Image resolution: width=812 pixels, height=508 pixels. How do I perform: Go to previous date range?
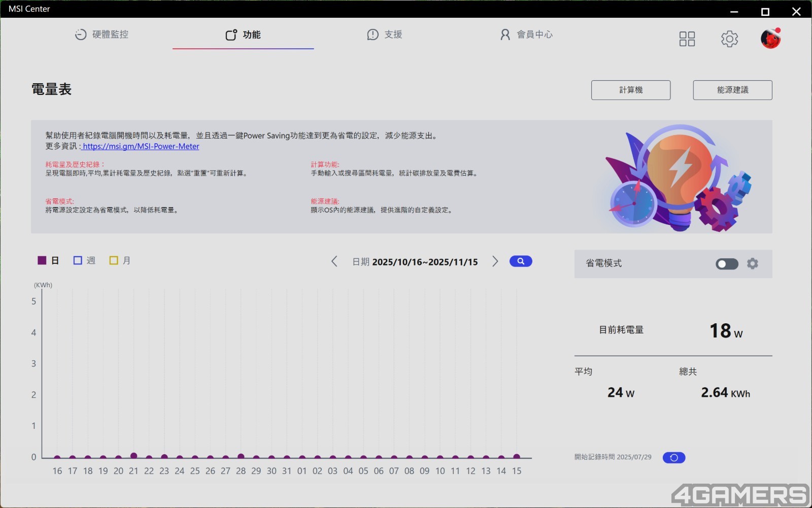click(x=334, y=262)
